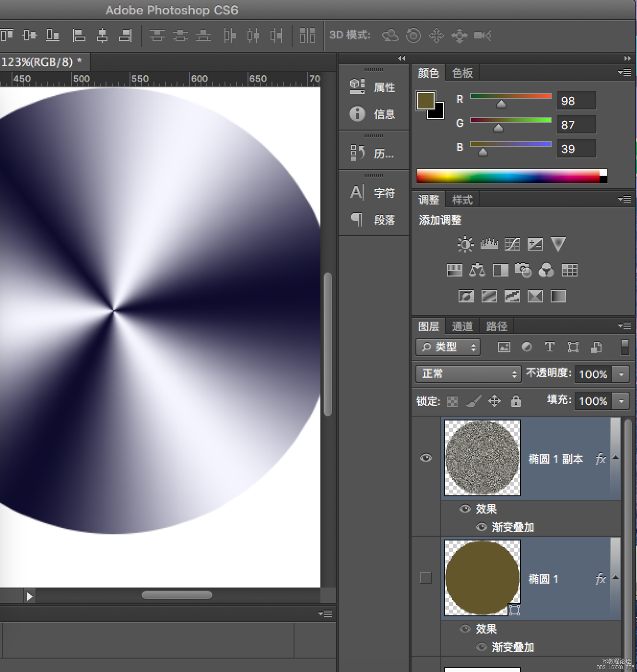
Task: Select the 3D rotate mode icon
Action: click(x=390, y=35)
